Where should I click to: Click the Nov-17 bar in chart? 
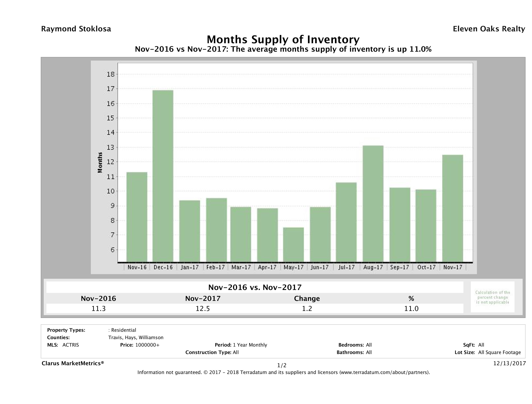pos(452,208)
